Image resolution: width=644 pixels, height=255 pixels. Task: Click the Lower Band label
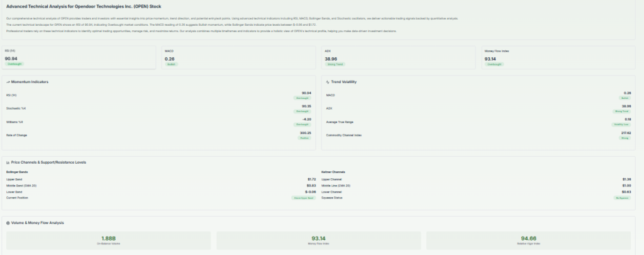click(x=14, y=192)
